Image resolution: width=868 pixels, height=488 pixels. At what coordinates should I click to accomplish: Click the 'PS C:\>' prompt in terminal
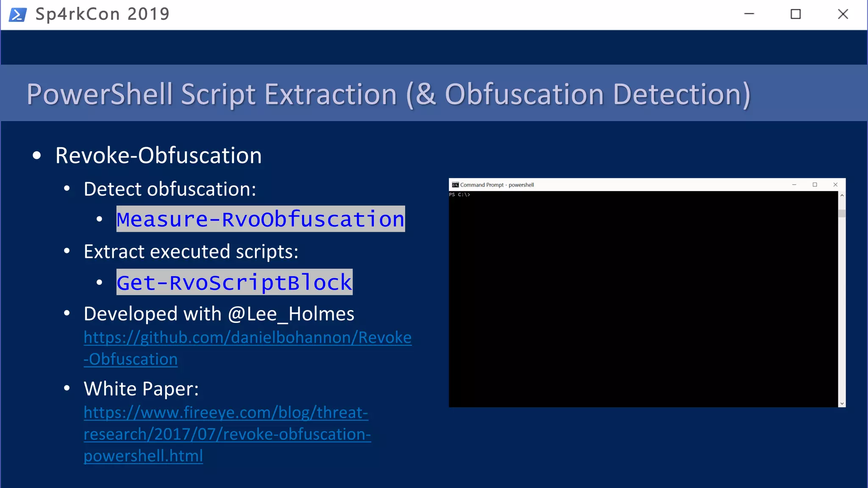[459, 195]
